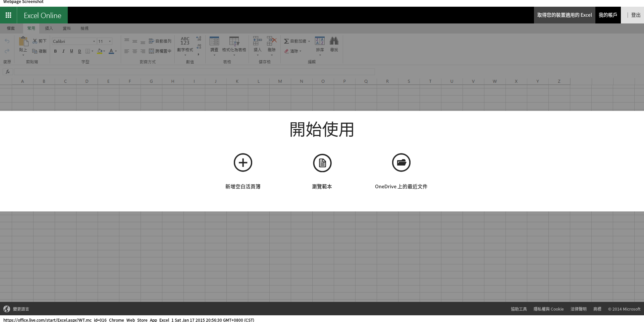
Task: Click the Cut scissors icon
Action: click(35, 41)
